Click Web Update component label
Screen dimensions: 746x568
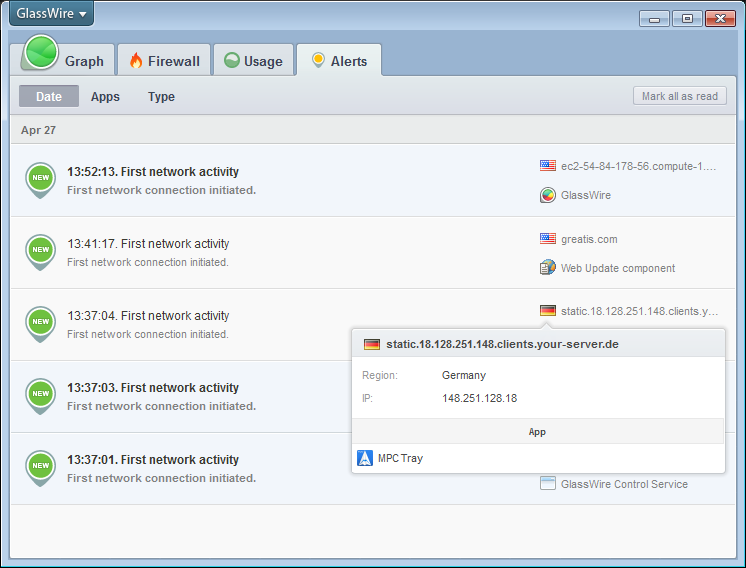point(618,268)
